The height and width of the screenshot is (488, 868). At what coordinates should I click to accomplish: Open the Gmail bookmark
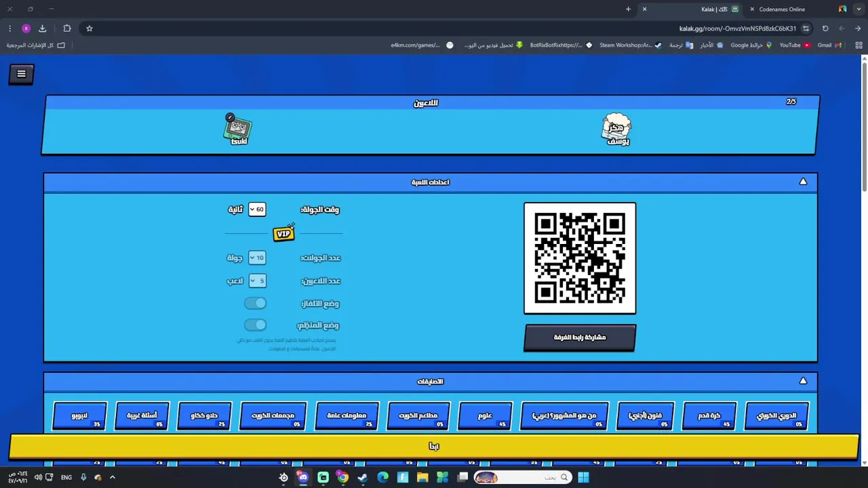point(829,45)
